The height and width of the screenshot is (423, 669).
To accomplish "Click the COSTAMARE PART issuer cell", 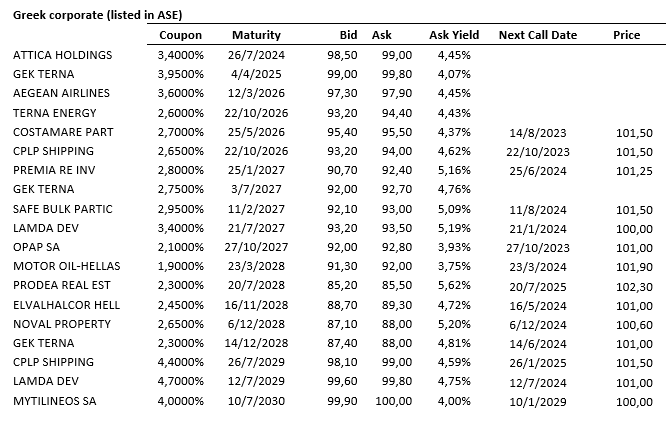I will tap(63, 132).
